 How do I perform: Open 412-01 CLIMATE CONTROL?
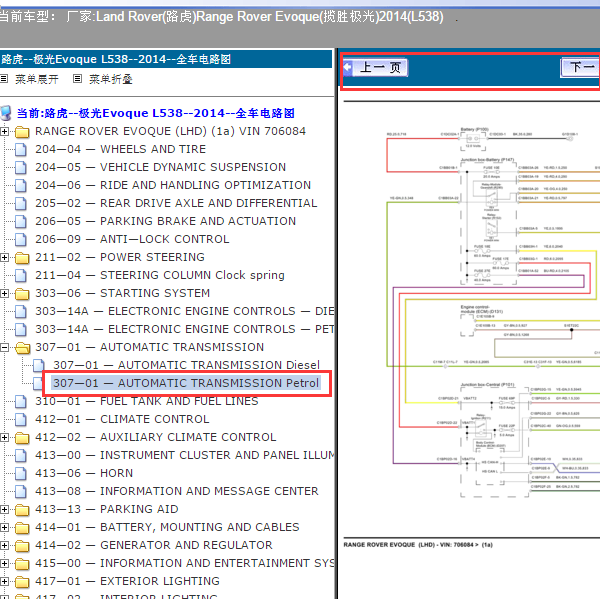pyautogui.click(x=122, y=419)
